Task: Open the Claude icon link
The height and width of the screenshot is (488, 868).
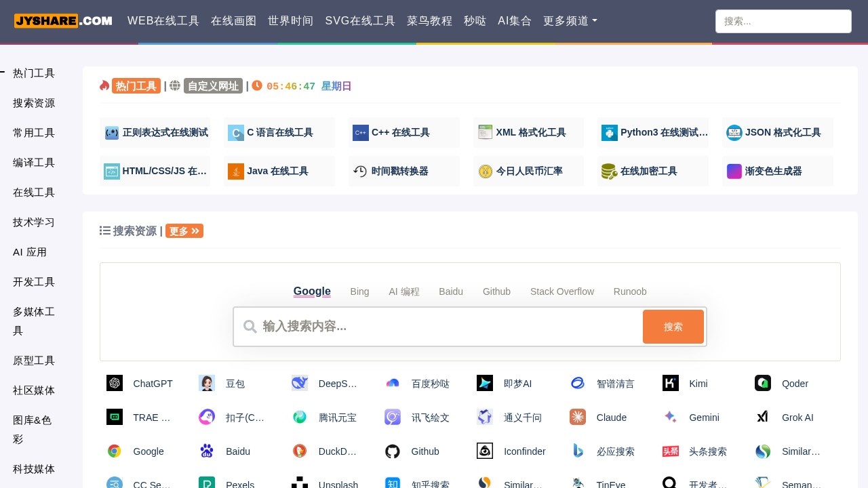Action: pyautogui.click(x=578, y=418)
